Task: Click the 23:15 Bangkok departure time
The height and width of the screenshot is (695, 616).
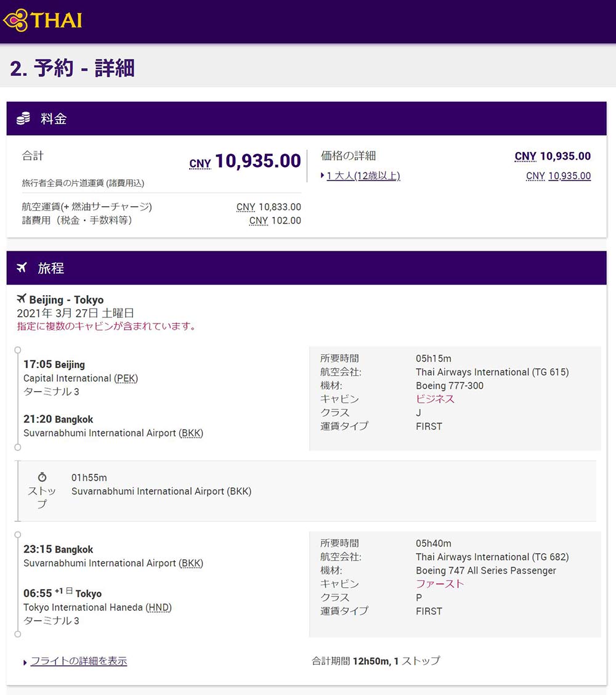Action: pyautogui.click(x=58, y=549)
